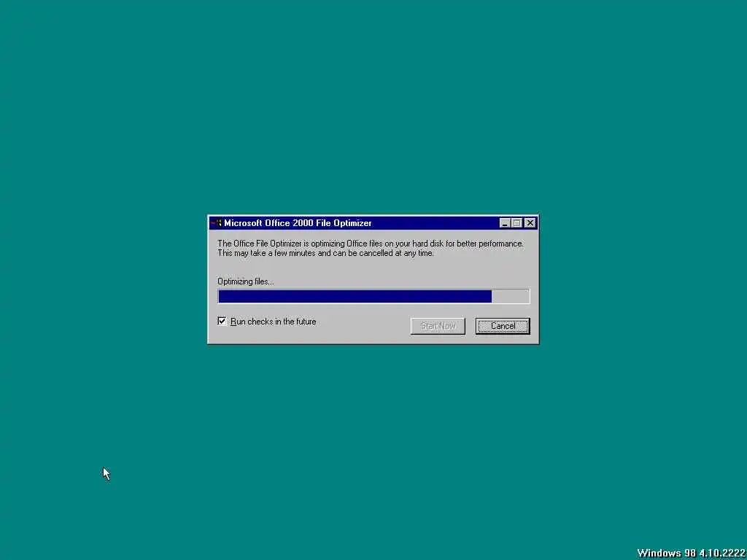Click the 'Optimizing files...' status label
The height and width of the screenshot is (560, 747).
[x=246, y=281]
